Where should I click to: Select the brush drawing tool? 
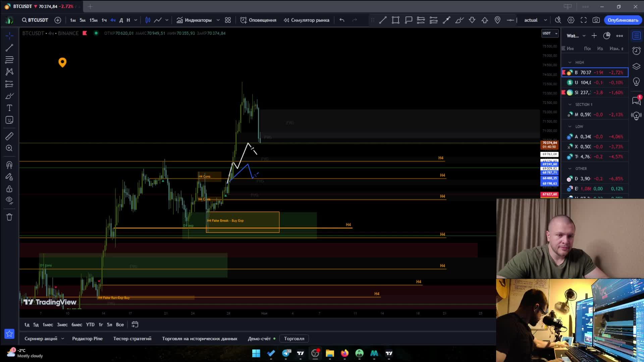pos(9,96)
